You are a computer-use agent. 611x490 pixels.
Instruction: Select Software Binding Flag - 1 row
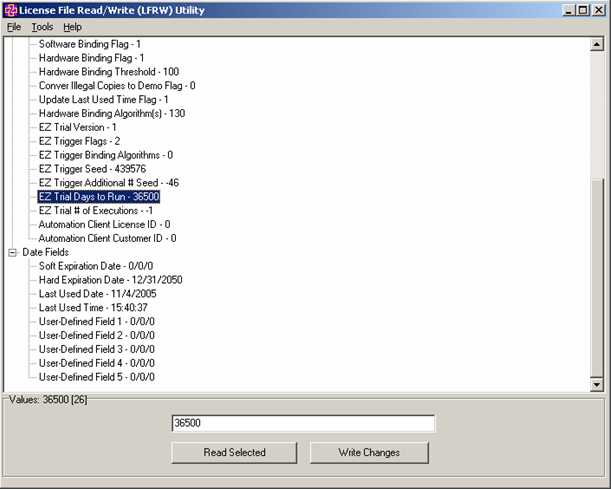(x=90, y=44)
